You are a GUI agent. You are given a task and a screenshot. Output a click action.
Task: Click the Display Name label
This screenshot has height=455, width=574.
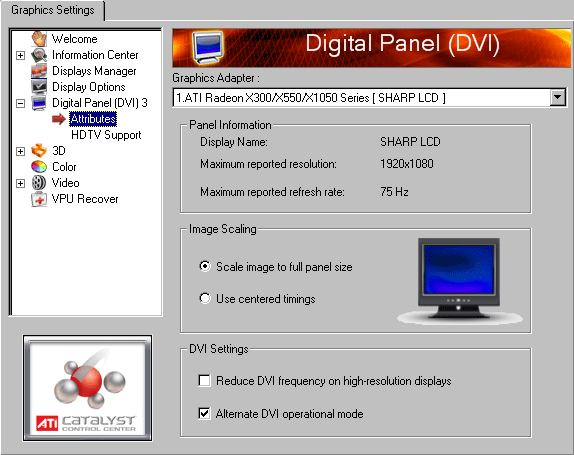point(234,142)
